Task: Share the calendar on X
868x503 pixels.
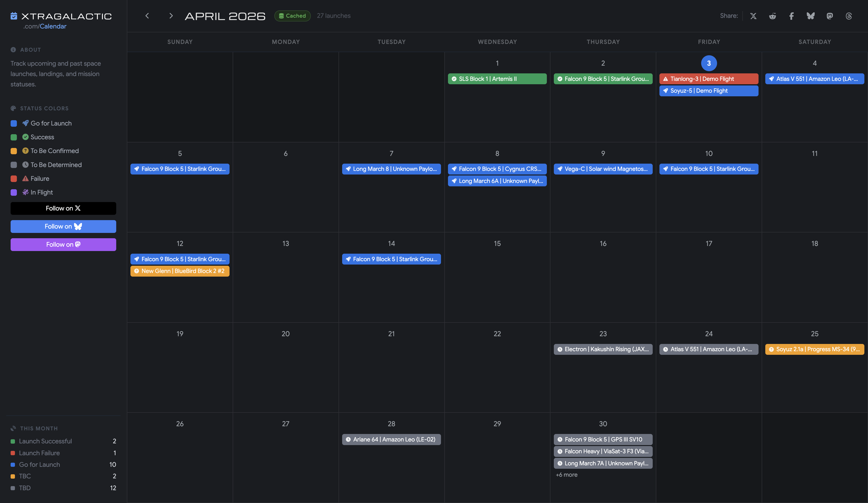Action: (x=753, y=16)
